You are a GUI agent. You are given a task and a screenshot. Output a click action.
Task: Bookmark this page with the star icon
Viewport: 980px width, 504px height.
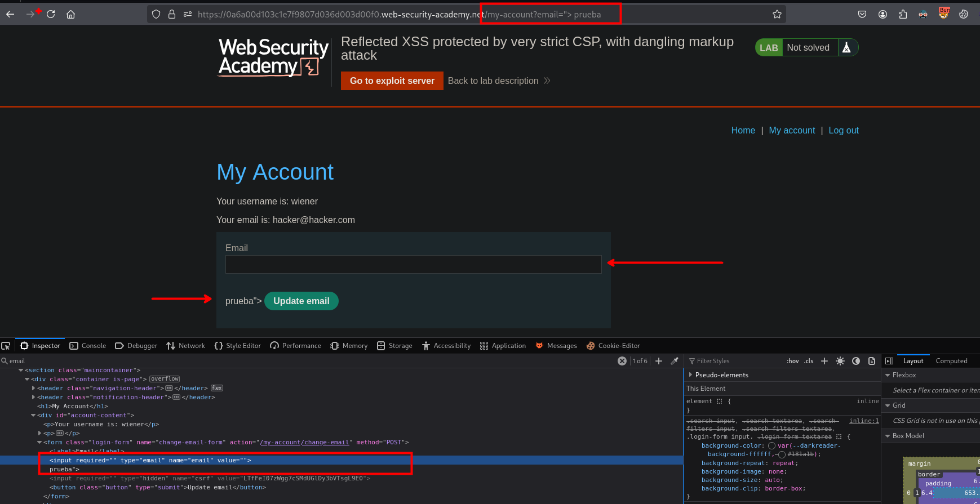pyautogui.click(x=777, y=15)
